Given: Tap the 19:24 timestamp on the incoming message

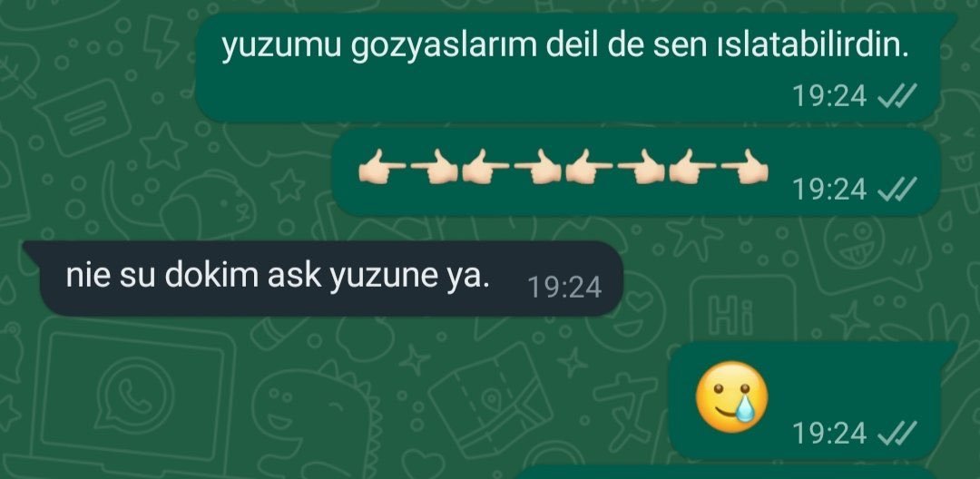Looking at the screenshot, I should (x=564, y=288).
